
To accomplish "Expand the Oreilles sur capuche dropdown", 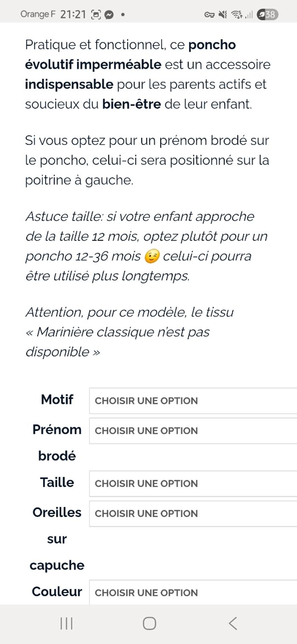I will pyautogui.click(x=193, y=514).
